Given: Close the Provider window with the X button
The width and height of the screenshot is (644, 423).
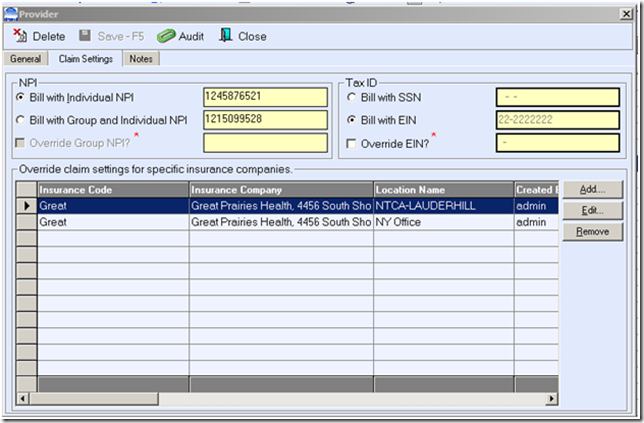Looking at the screenshot, I should (626, 14).
